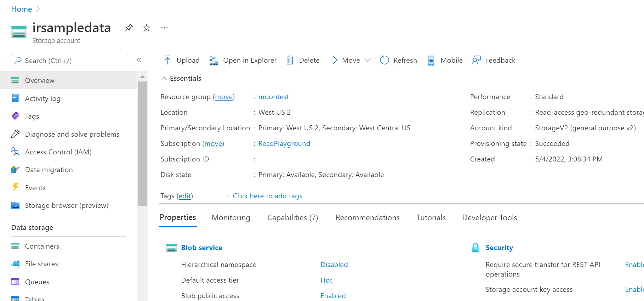Click Enabled for Blob public access

click(333, 296)
